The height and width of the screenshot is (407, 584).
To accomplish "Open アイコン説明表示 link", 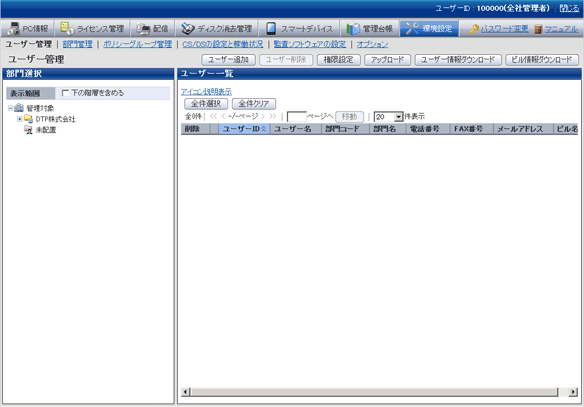I will (x=206, y=92).
